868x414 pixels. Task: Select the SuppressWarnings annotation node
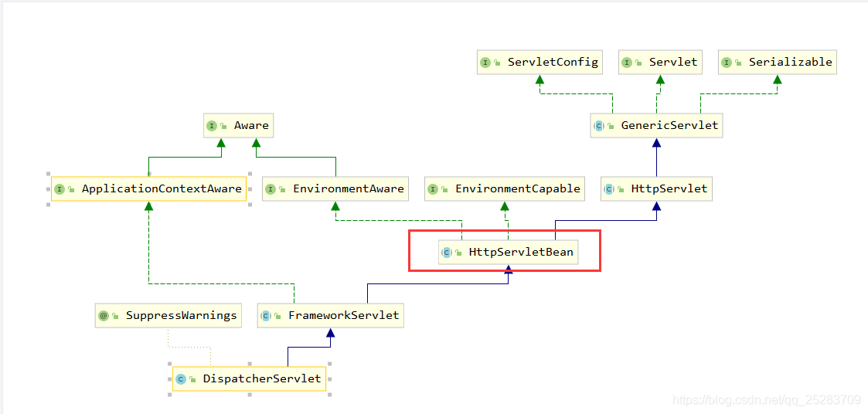click(168, 315)
